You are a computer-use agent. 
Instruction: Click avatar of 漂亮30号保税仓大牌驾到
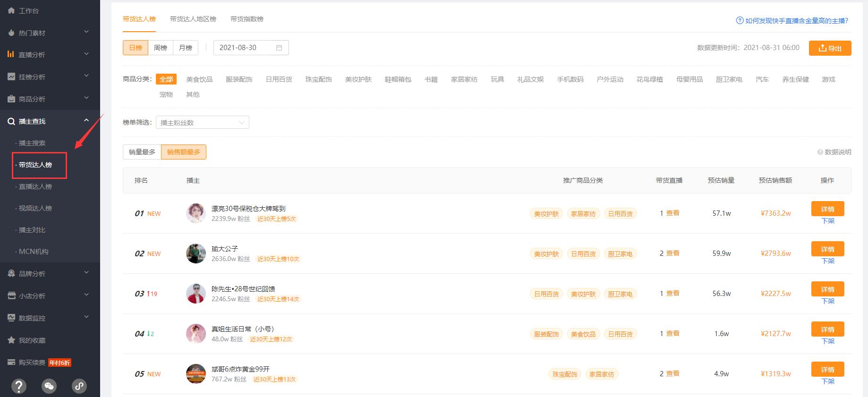(x=196, y=213)
